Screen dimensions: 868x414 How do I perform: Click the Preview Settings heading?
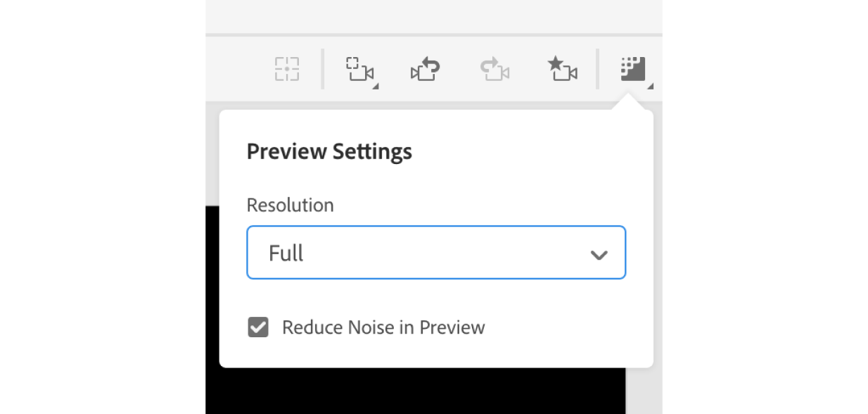(329, 152)
